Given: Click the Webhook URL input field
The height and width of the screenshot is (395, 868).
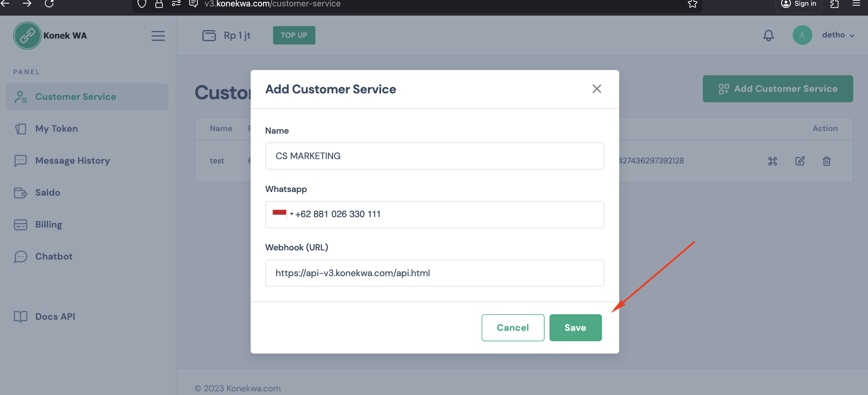Looking at the screenshot, I should pos(434,273).
